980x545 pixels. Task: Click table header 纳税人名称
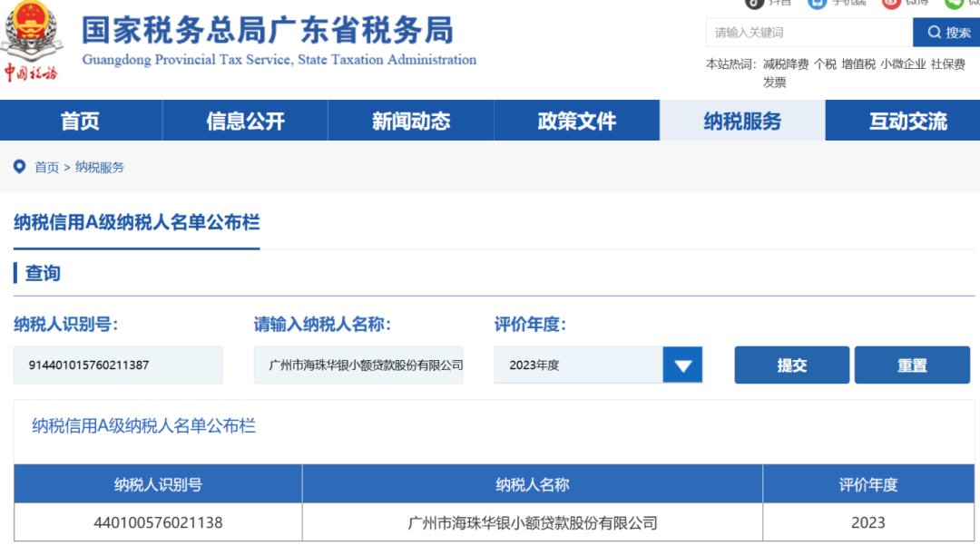tap(533, 484)
